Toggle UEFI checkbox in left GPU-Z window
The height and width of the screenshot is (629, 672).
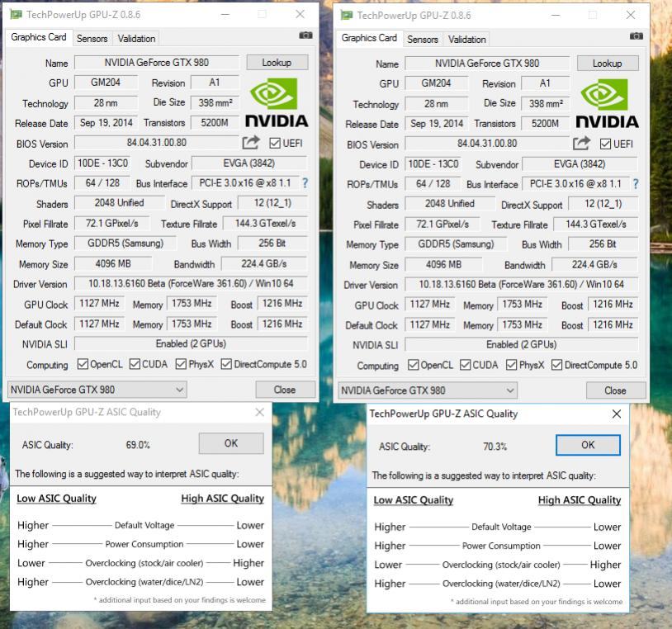point(275,143)
